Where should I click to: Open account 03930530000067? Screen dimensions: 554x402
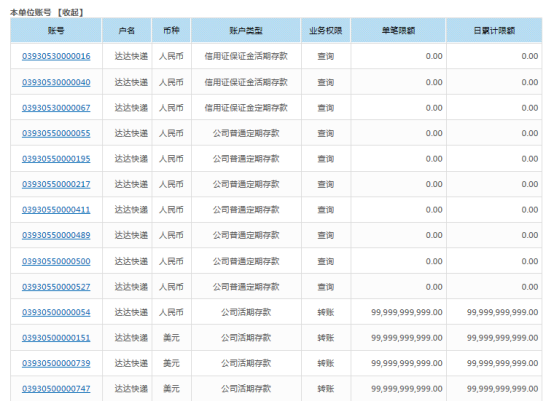[x=56, y=108]
